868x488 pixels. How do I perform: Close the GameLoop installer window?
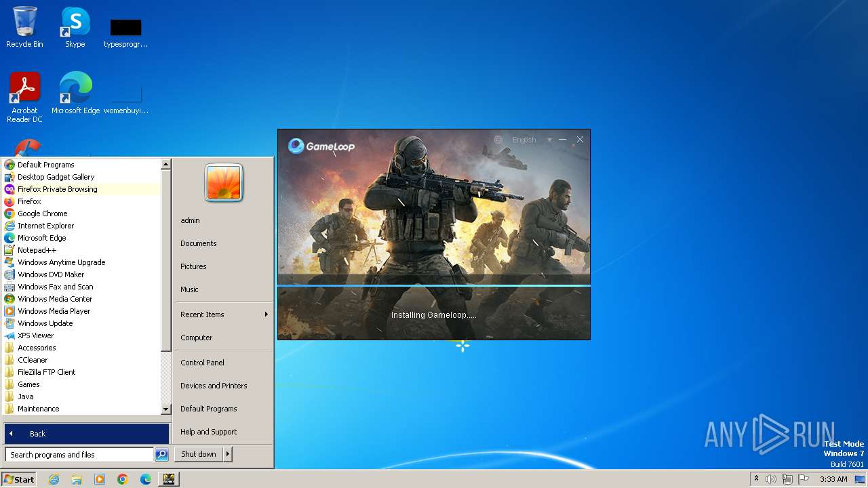point(580,140)
